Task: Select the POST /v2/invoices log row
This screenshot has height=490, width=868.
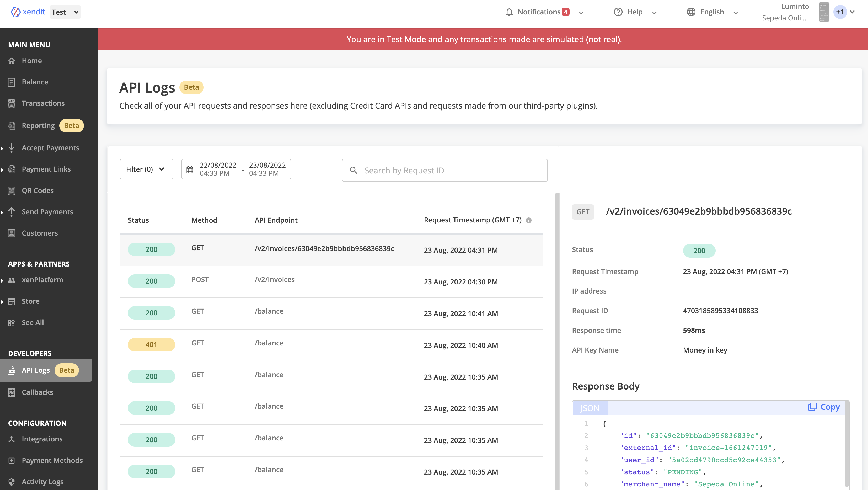Action: [331, 281]
